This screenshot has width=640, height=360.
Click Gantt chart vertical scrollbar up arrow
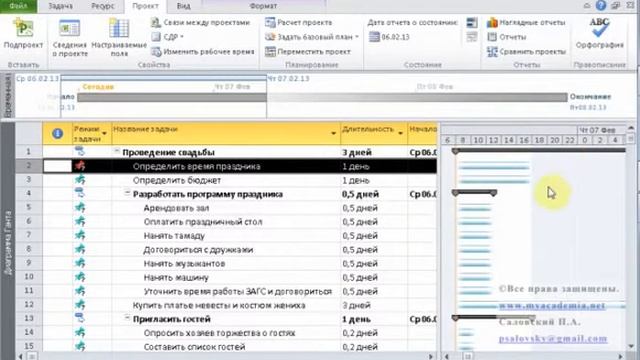(x=631, y=128)
